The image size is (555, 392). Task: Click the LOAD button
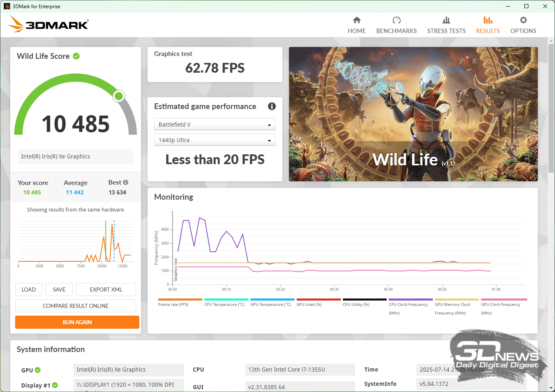[x=29, y=290]
